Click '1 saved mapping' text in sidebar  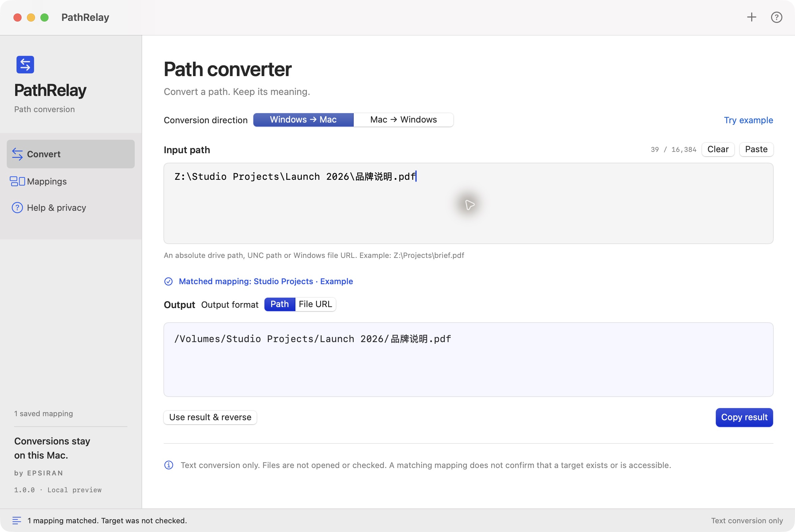(43, 413)
